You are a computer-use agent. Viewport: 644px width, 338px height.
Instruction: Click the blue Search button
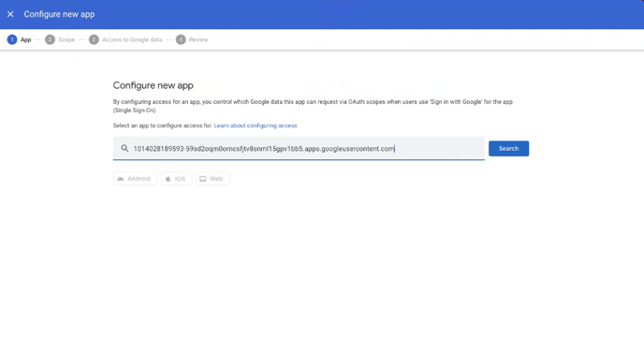click(x=508, y=149)
